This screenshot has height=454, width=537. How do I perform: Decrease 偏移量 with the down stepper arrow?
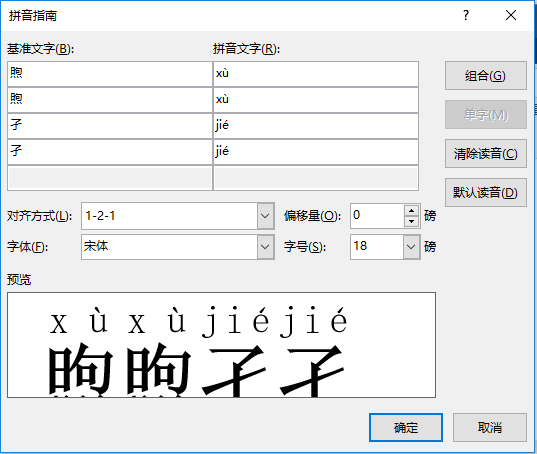[x=411, y=222]
